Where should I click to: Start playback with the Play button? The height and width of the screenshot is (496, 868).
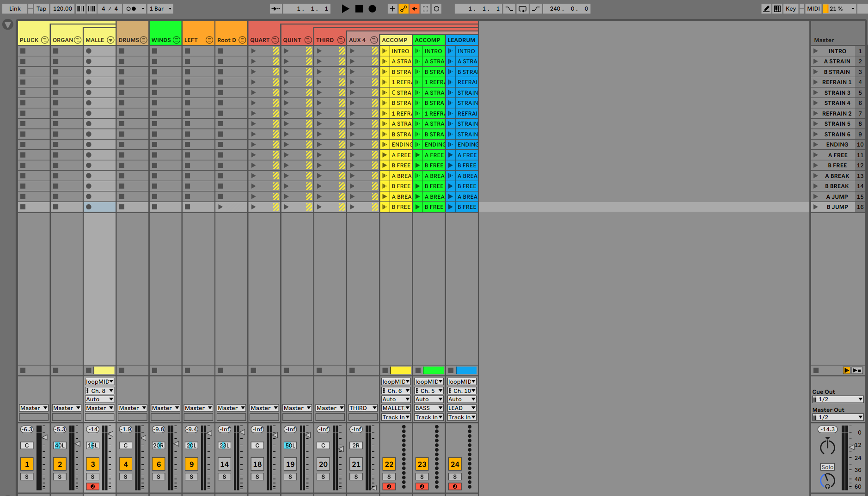(x=345, y=9)
